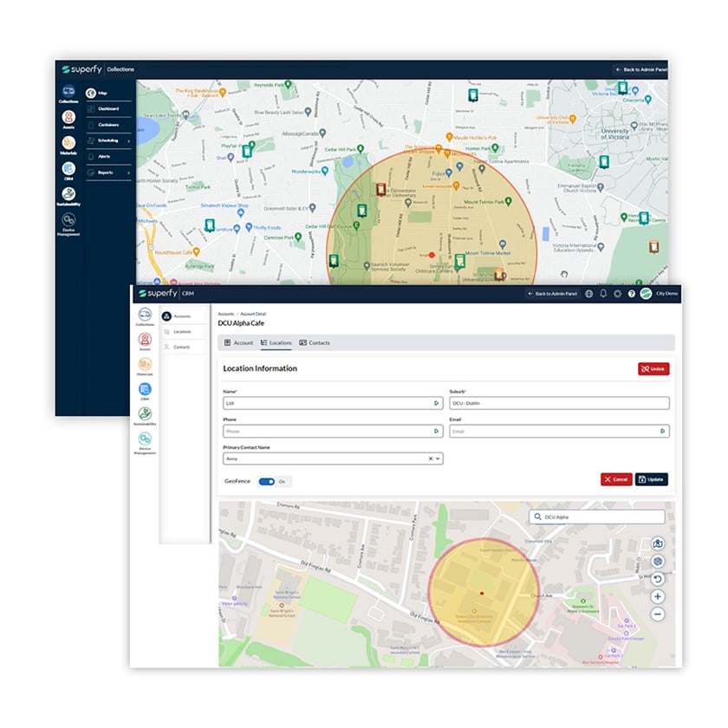Expand the Reports menu item
Viewport: 728px width, 728px height.
pyautogui.click(x=111, y=172)
